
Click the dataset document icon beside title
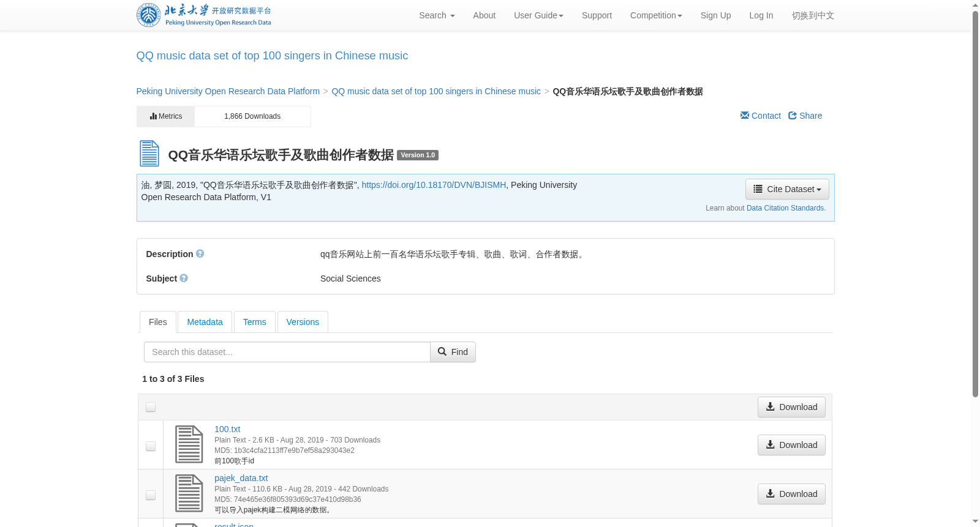[x=149, y=154]
